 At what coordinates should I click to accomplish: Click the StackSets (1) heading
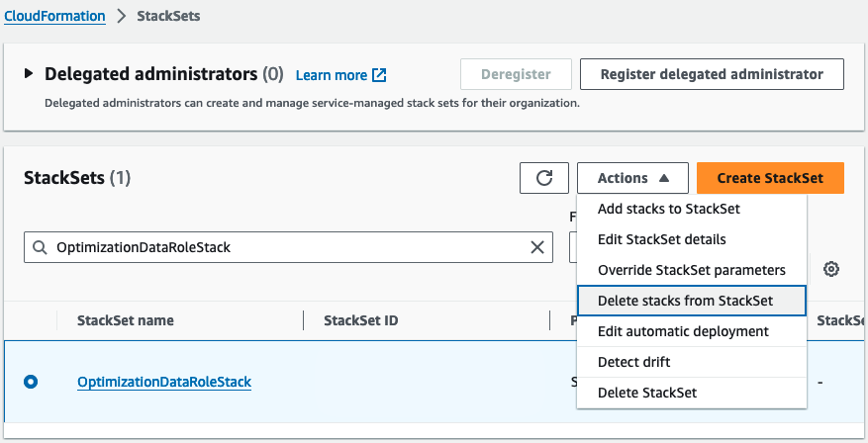(x=77, y=178)
